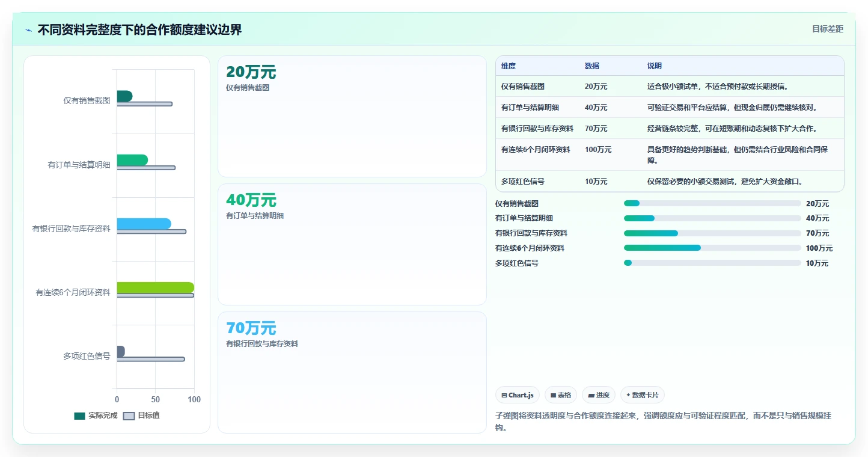The width and height of the screenshot is (868, 457).
Task: Select the Chart.js tag
Action: [518, 395]
